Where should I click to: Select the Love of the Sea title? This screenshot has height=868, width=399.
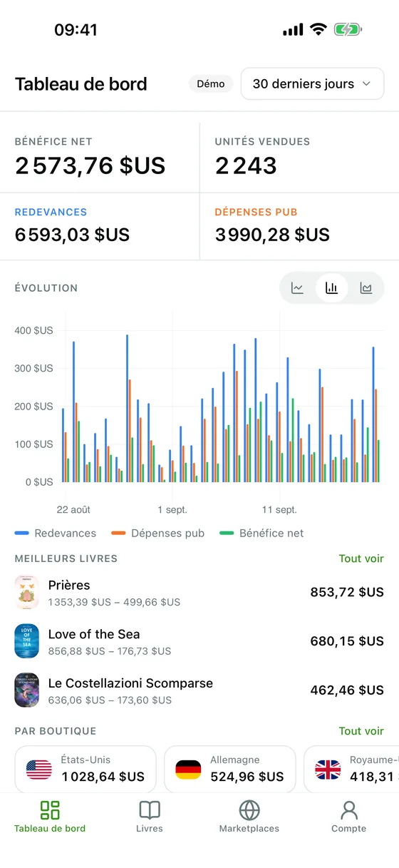pos(94,634)
